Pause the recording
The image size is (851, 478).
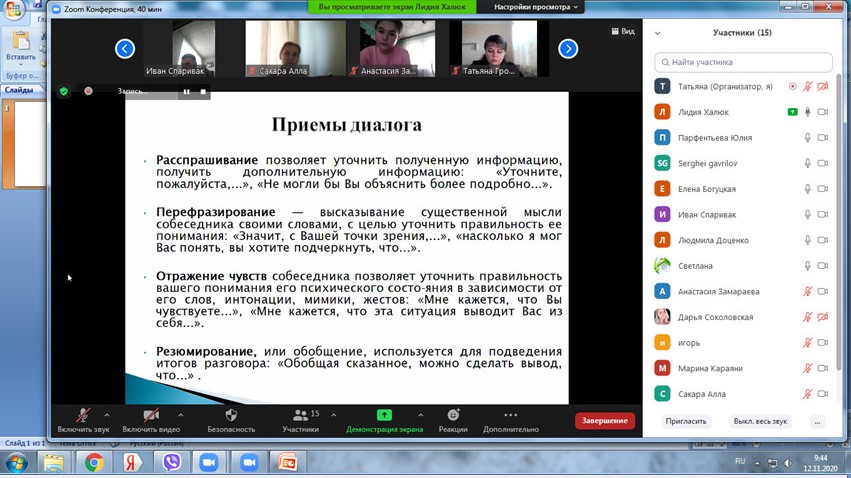tap(186, 91)
